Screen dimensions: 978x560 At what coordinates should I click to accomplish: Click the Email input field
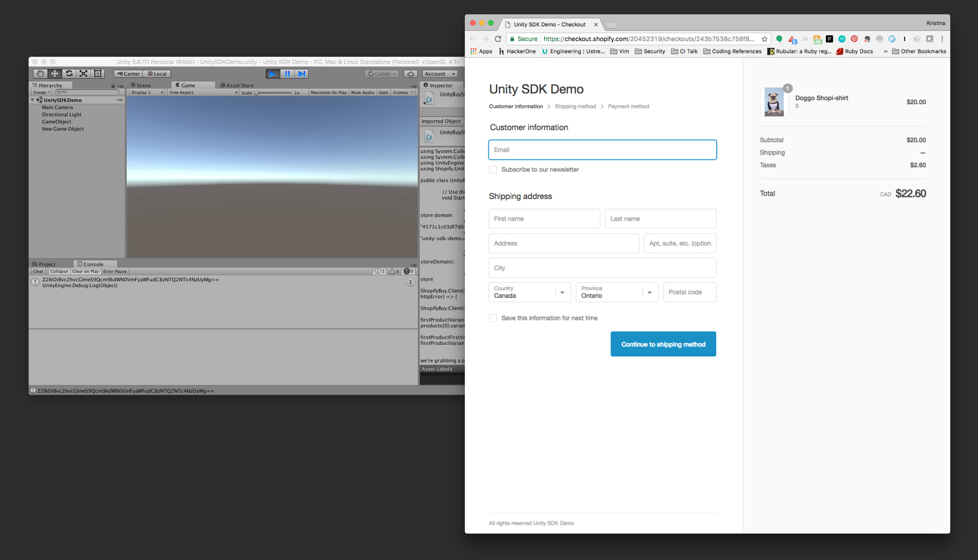[x=602, y=150]
